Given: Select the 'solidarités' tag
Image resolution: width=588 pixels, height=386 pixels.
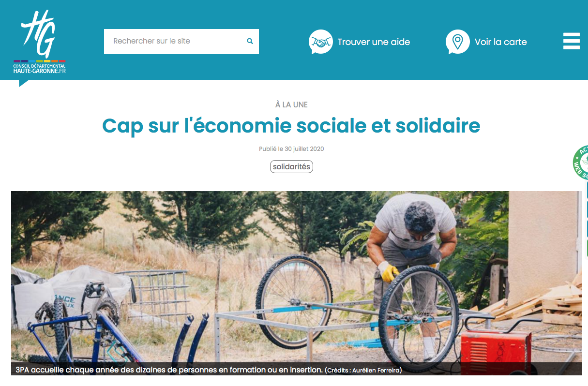Looking at the screenshot, I should (291, 167).
